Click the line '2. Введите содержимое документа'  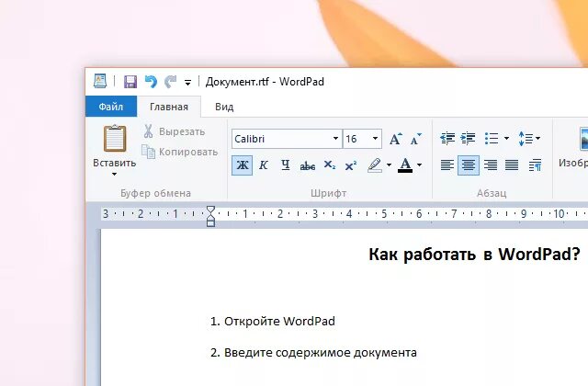tap(313, 353)
